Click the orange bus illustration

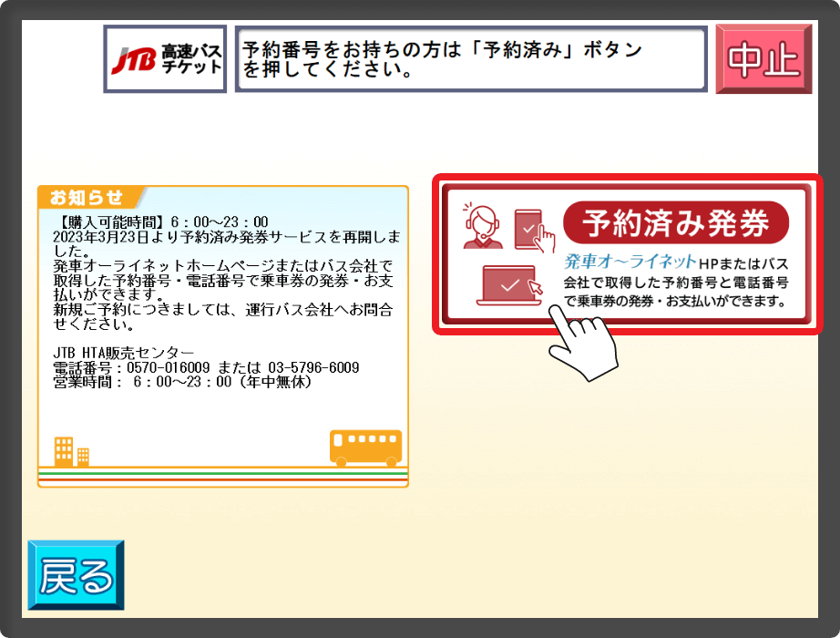(364, 447)
